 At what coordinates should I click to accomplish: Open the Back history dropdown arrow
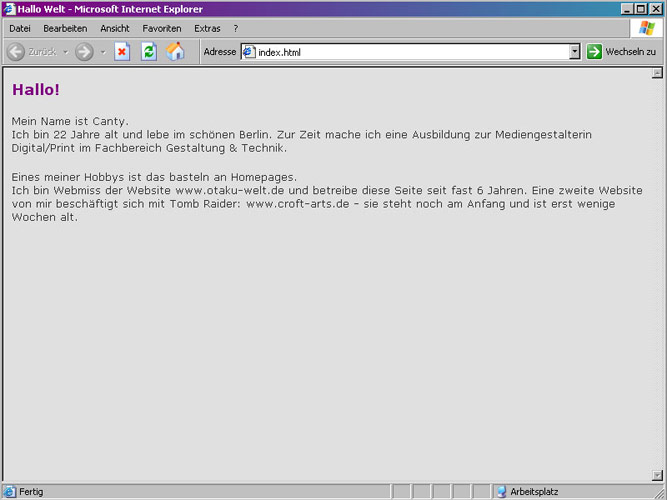(x=66, y=52)
